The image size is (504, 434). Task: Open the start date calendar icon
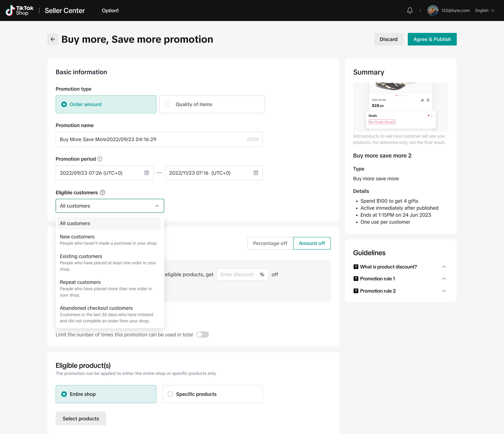pos(147,173)
